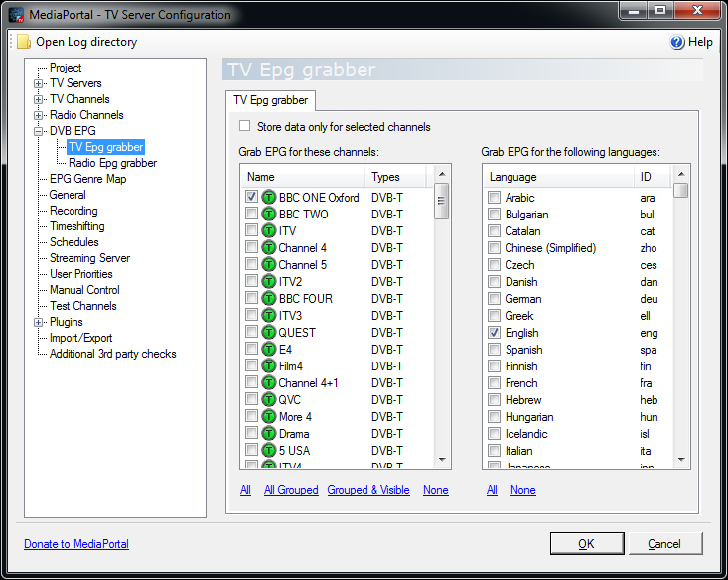Click the Language column header
Image resolution: width=728 pixels, height=580 pixels.
pyautogui.click(x=558, y=177)
